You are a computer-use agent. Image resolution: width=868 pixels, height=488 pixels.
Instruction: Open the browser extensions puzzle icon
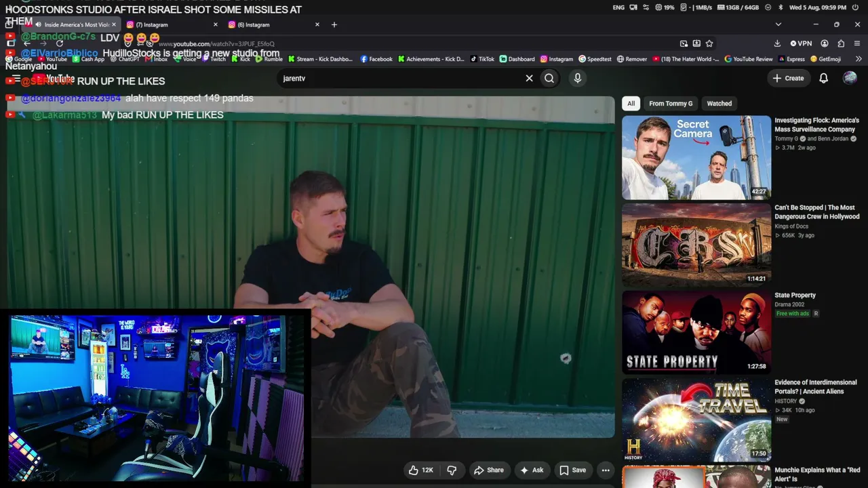[841, 43]
